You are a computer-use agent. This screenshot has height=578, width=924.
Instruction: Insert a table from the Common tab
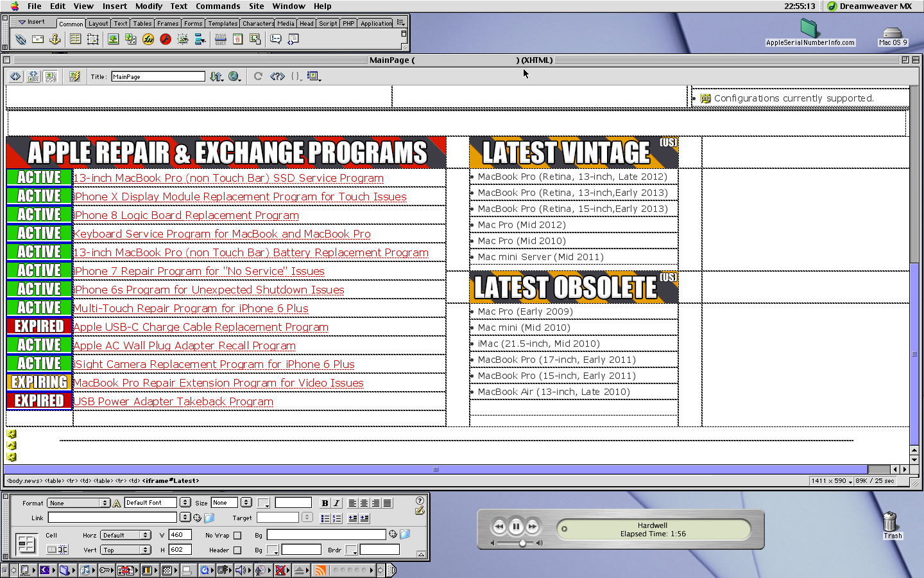click(75, 39)
